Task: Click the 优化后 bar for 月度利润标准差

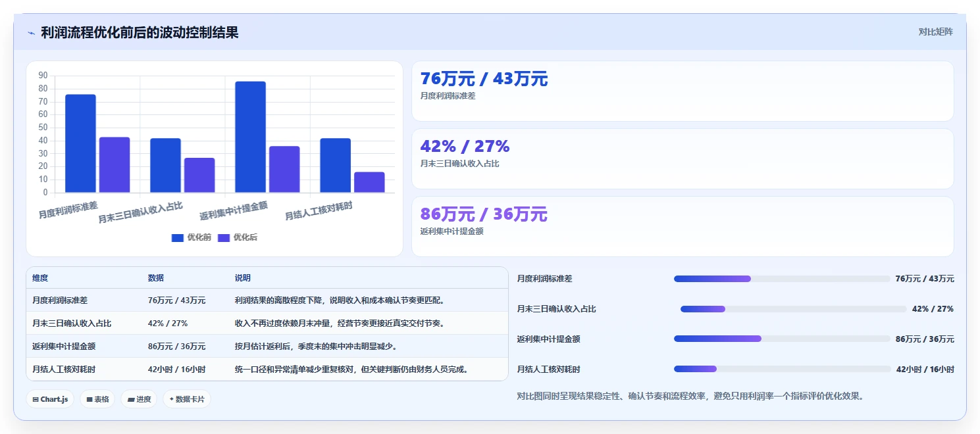Action: click(x=115, y=165)
